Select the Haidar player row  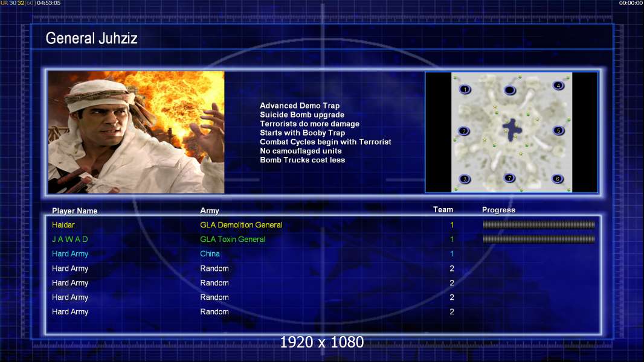323,224
